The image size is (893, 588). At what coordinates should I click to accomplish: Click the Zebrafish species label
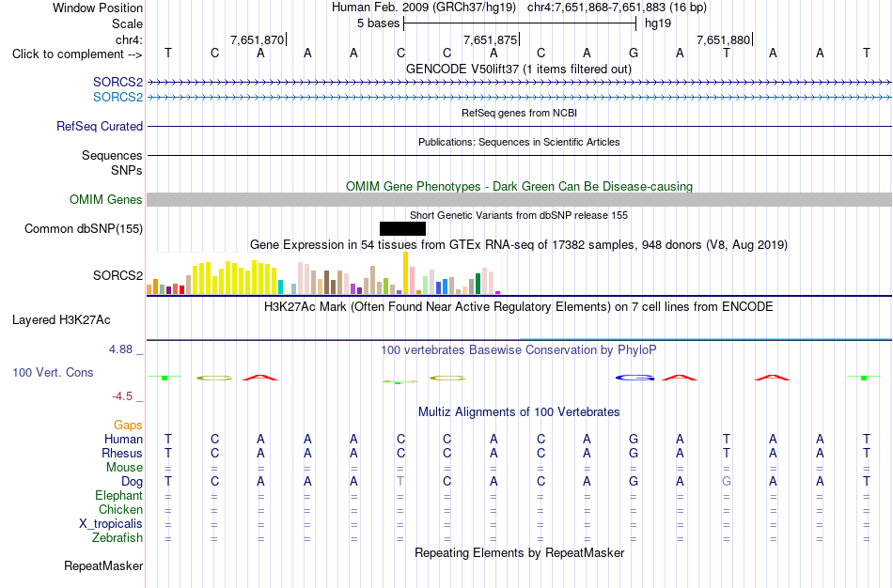[x=117, y=537]
